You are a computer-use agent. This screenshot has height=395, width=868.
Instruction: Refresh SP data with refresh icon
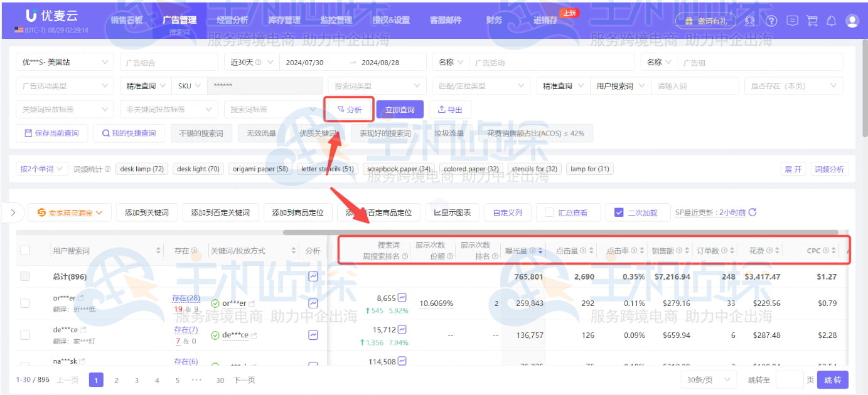pos(751,212)
